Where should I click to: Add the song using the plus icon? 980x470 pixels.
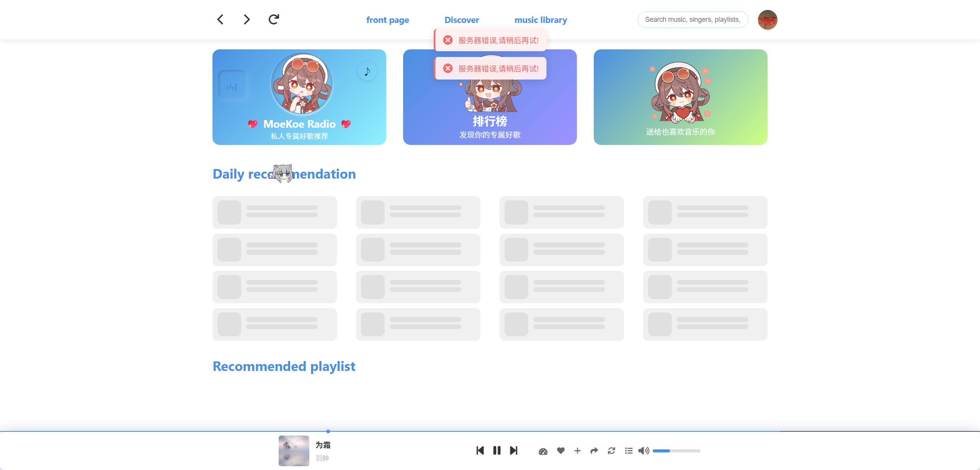(x=578, y=451)
